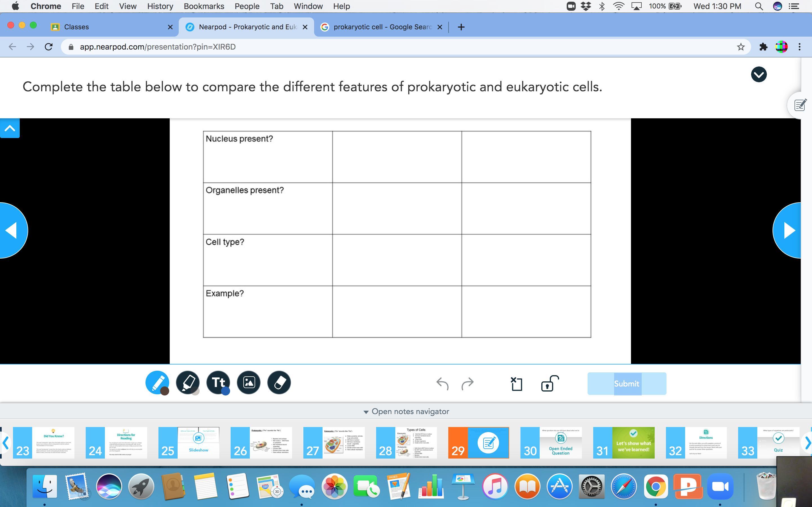Open the Bookmarks menu
Viewport: 812px width, 507px height.
[x=204, y=6]
